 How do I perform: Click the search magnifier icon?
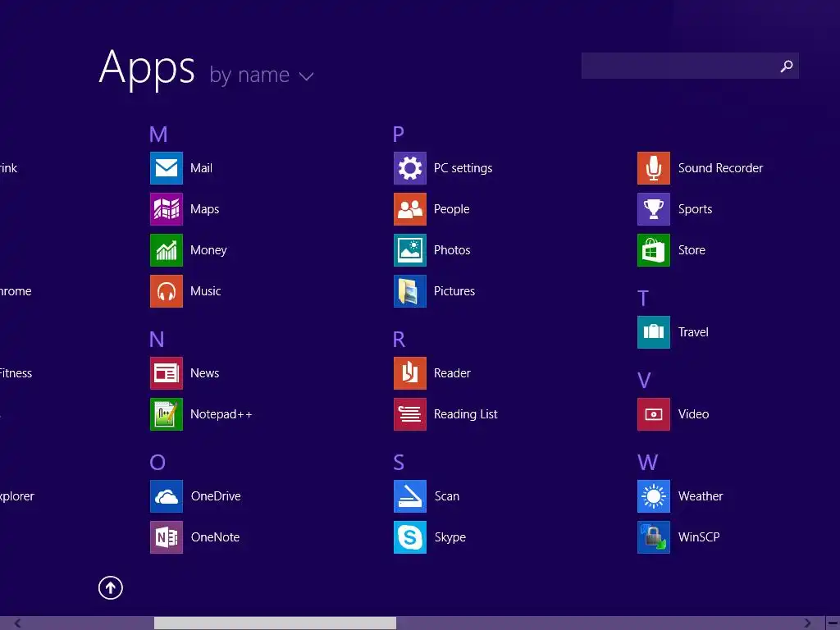coord(786,66)
